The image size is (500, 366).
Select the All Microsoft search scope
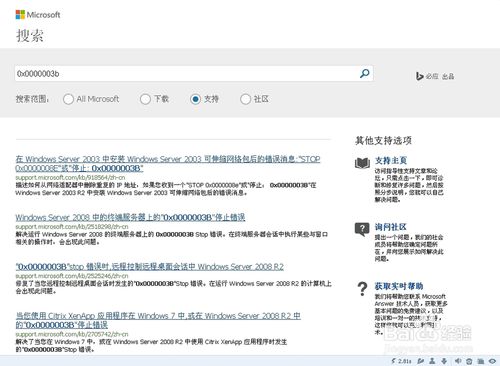point(68,99)
